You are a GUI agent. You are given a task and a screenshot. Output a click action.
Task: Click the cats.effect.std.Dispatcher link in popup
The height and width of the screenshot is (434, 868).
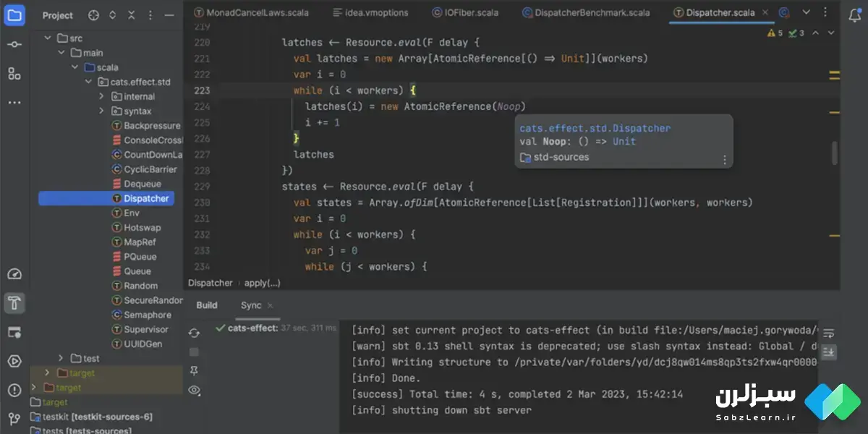[595, 128]
